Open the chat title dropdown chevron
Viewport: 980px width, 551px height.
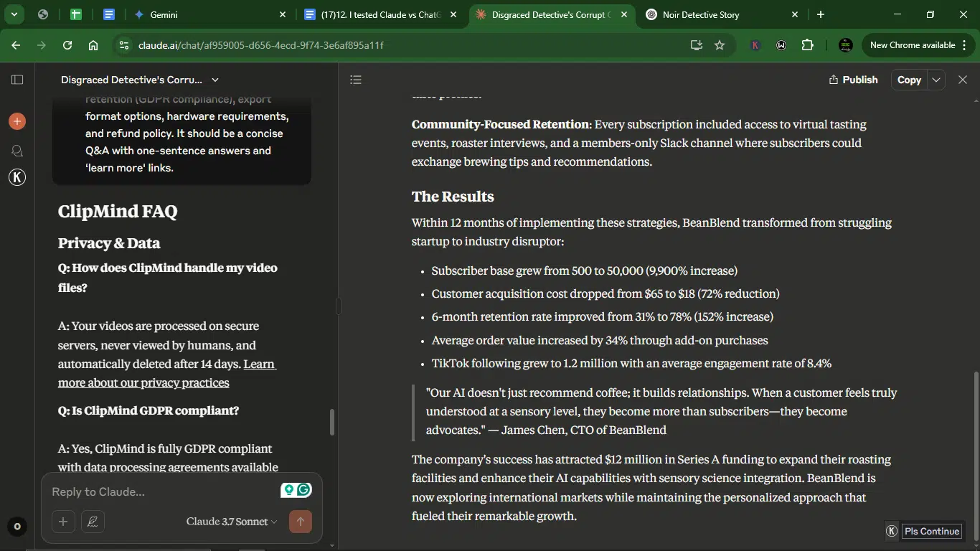click(x=215, y=80)
